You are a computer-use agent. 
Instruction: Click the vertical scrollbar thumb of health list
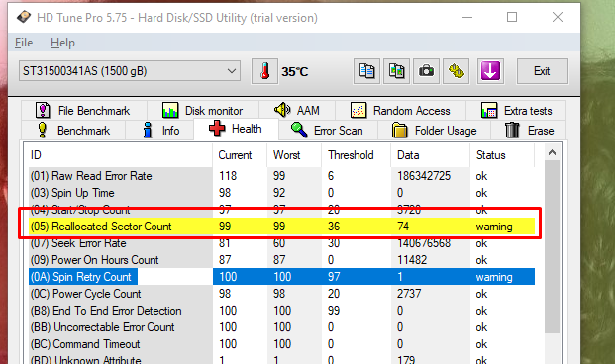pyautogui.click(x=553, y=247)
